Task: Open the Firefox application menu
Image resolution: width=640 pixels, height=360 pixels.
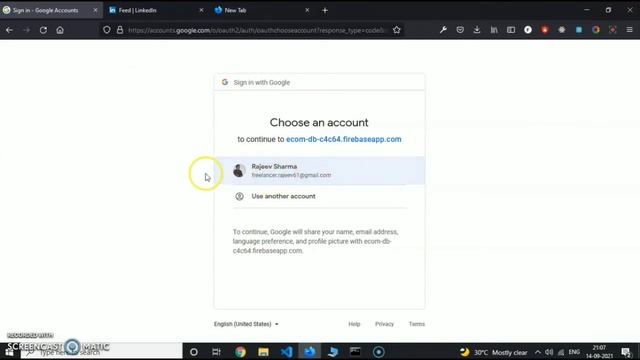Action: pos(629,29)
